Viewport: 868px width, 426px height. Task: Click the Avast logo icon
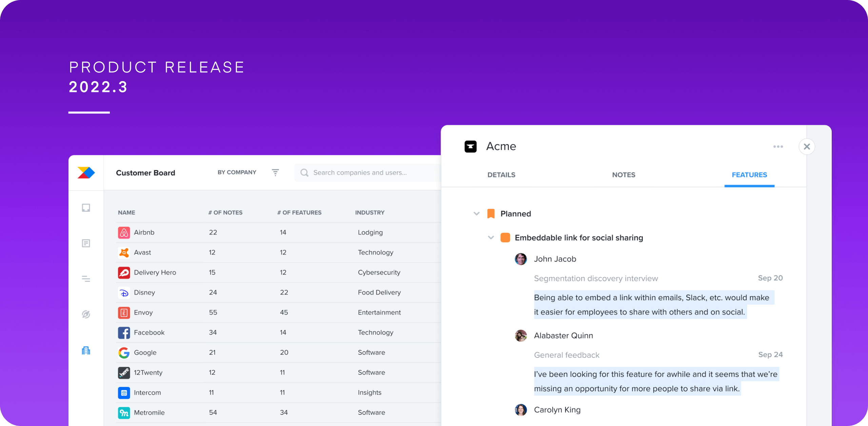[124, 253]
